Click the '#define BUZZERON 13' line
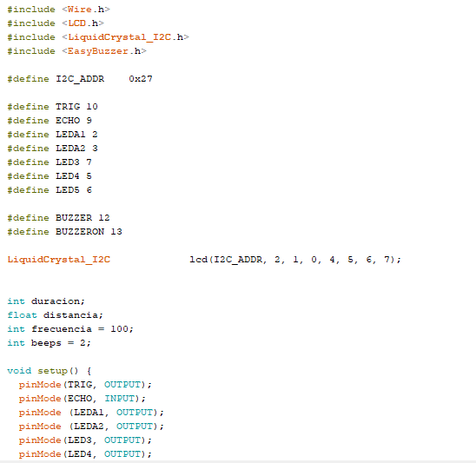The width and height of the screenshot is (476, 463). tap(64, 232)
